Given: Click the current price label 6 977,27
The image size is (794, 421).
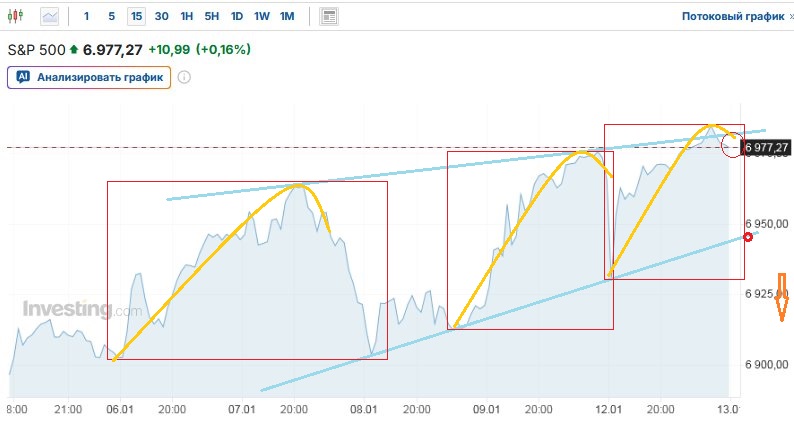Looking at the screenshot, I should 767,148.
